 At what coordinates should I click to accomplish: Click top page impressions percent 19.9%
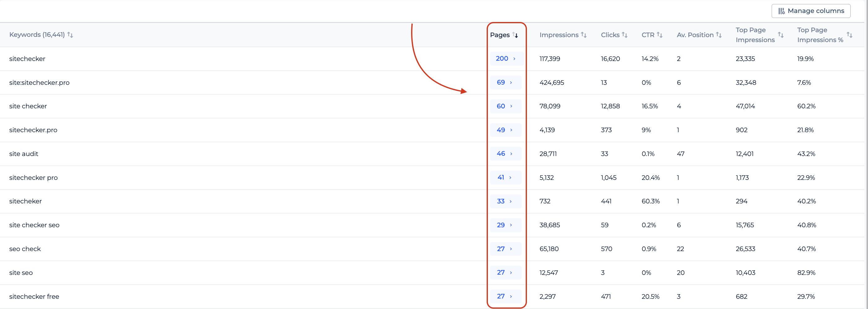tap(805, 59)
